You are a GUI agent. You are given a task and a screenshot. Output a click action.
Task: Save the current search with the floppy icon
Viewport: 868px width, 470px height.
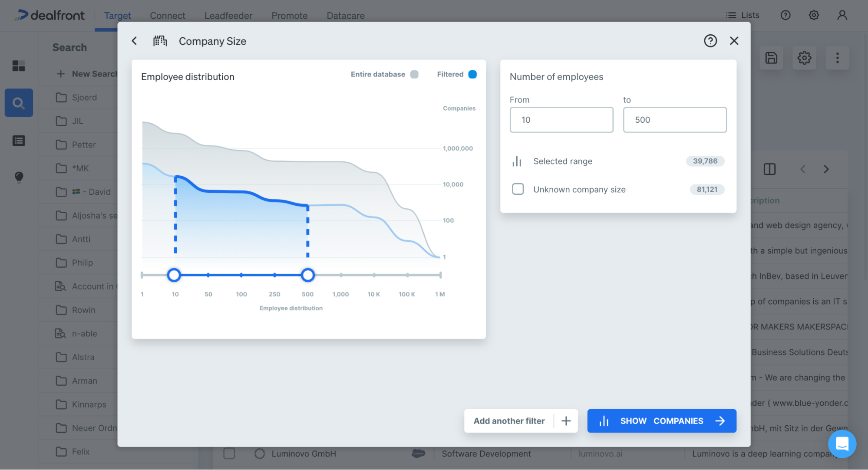771,58
